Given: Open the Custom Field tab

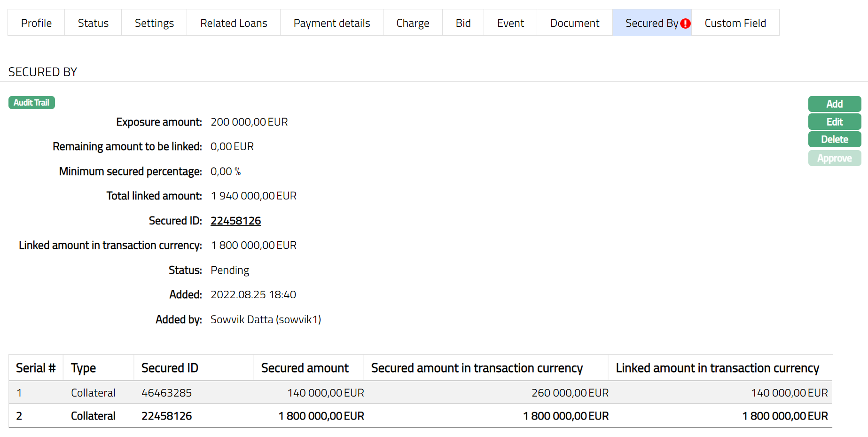Looking at the screenshot, I should (735, 23).
